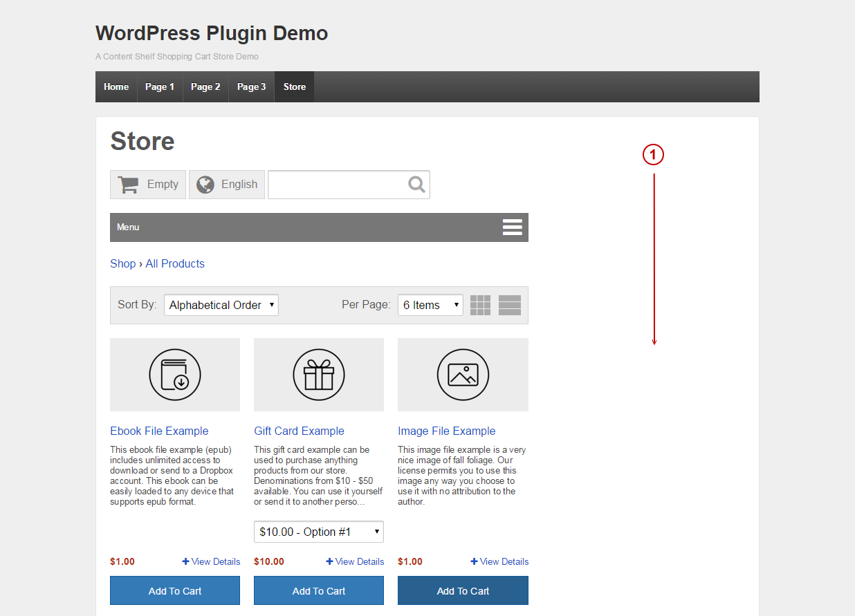Click the magnifying glass search icon
855x616 pixels.
tap(416, 185)
